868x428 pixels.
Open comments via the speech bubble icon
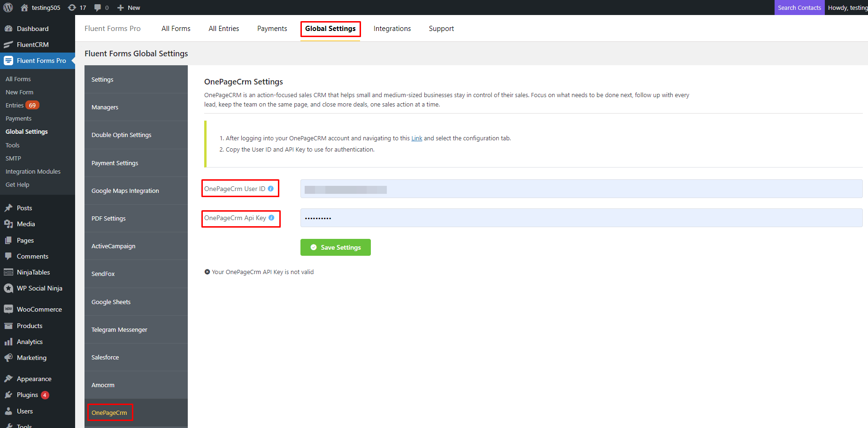[x=99, y=7]
